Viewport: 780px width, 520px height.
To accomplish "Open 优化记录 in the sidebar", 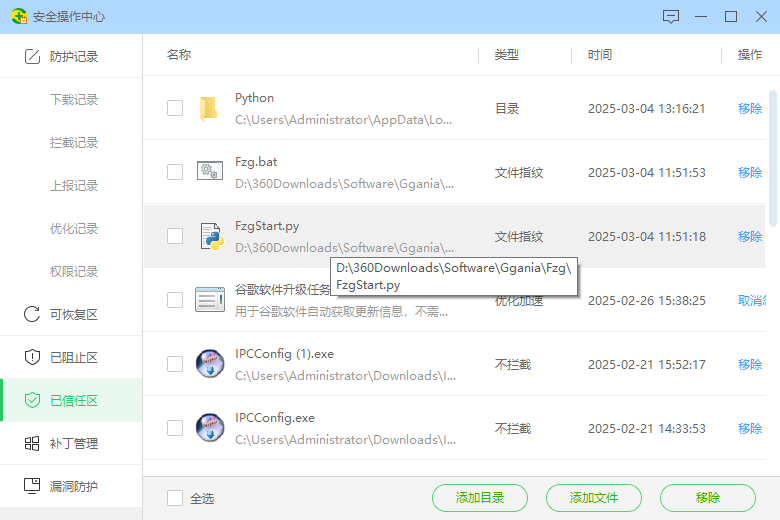I will coord(74,228).
